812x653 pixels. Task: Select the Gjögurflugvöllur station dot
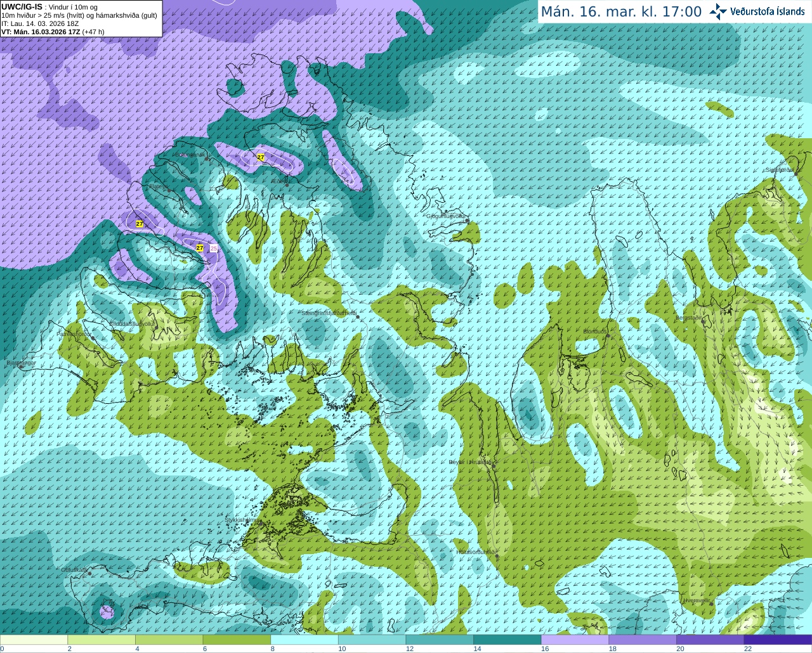click(x=467, y=221)
